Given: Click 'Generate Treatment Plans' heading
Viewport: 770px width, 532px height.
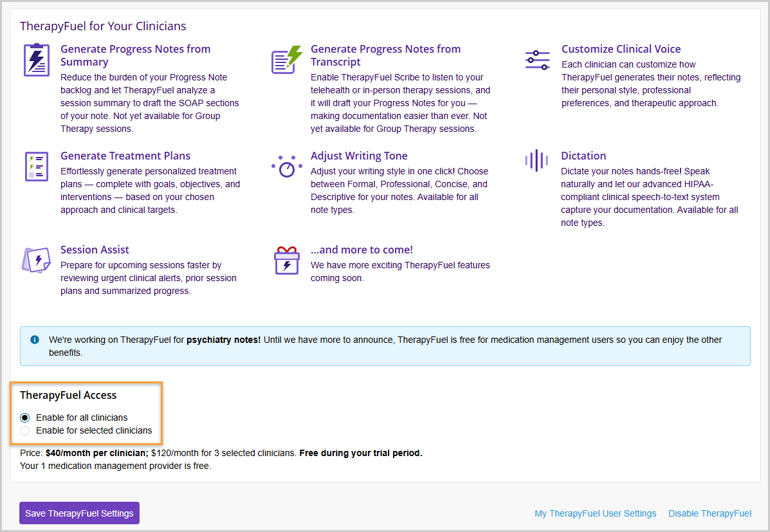Looking at the screenshot, I should [125, 156].
